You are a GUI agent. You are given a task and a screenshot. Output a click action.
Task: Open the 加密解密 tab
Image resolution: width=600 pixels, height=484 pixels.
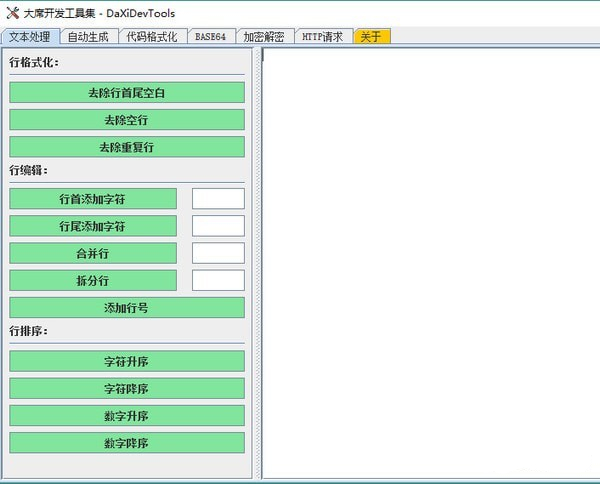[x=265, y=37]
